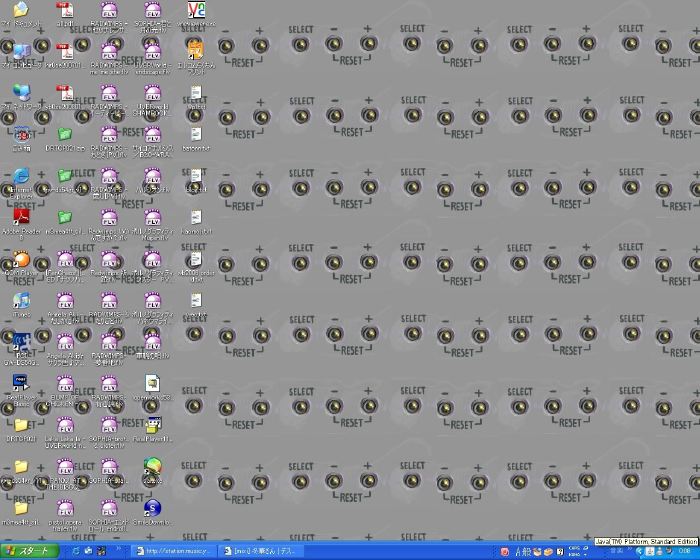Viewport: 700px width, 560px height.
Task: Open My Computer (マイ コンピュータ) icon
Action: pyautogui.click(x=21, y=51)
